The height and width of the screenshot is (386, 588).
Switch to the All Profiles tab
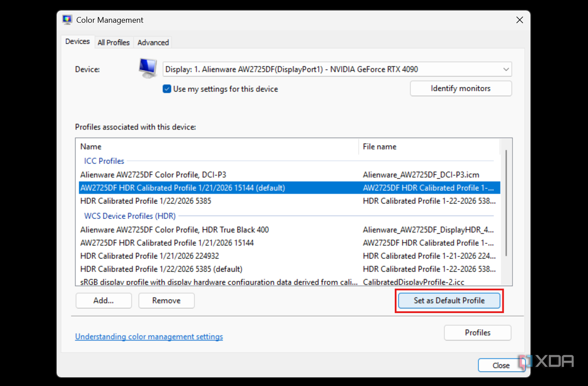(113, 42)
